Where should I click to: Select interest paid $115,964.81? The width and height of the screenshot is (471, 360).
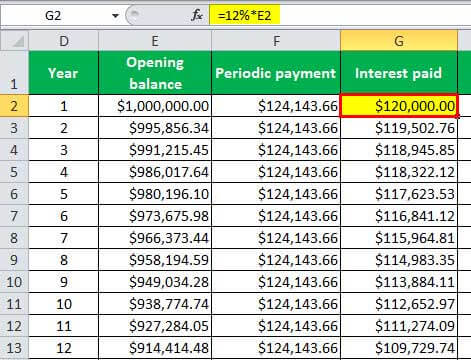[x=399, y=238]
